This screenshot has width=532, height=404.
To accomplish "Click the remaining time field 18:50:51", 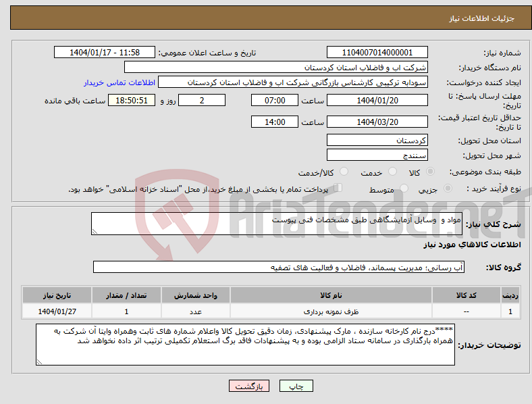I will click(x=131, y=100).
